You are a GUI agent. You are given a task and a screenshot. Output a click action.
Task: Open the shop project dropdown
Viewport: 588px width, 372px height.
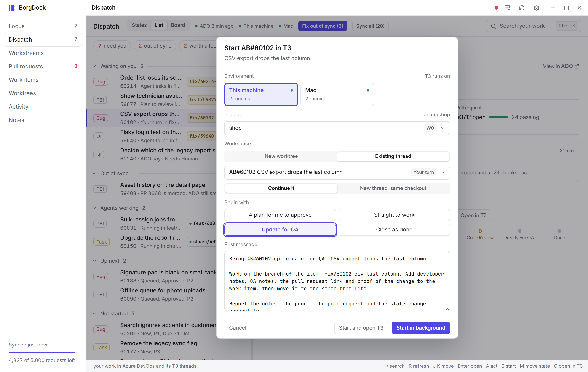tap(337, 128)
